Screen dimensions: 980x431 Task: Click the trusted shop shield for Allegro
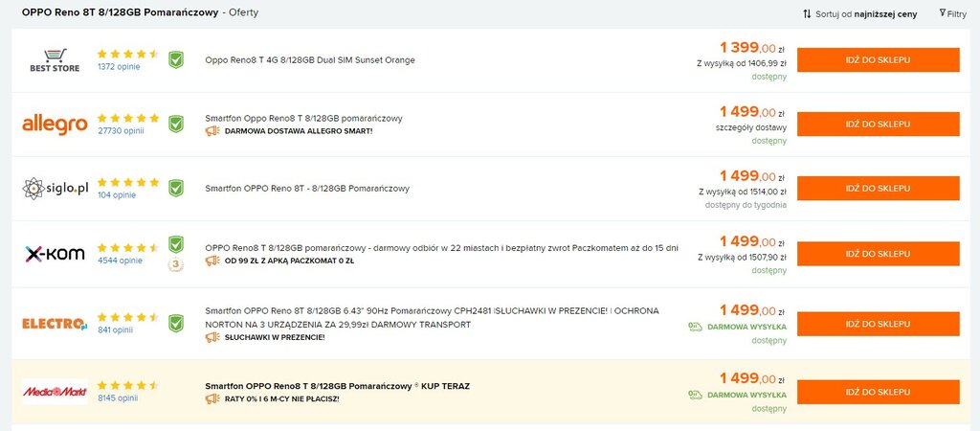[x=176, y=124]
